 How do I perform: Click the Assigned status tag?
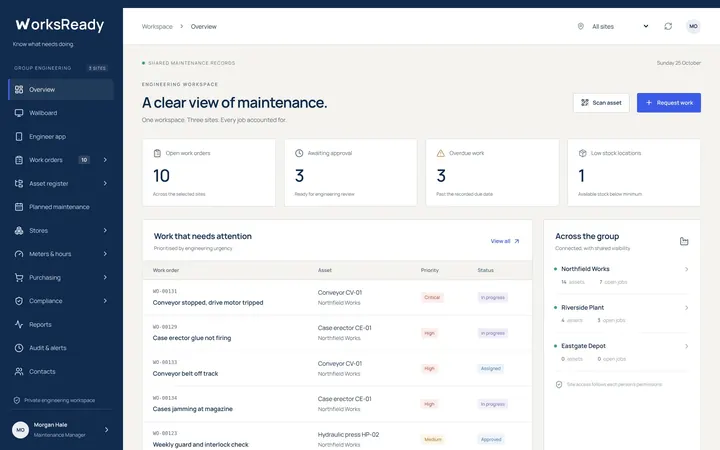click(490, 369)
